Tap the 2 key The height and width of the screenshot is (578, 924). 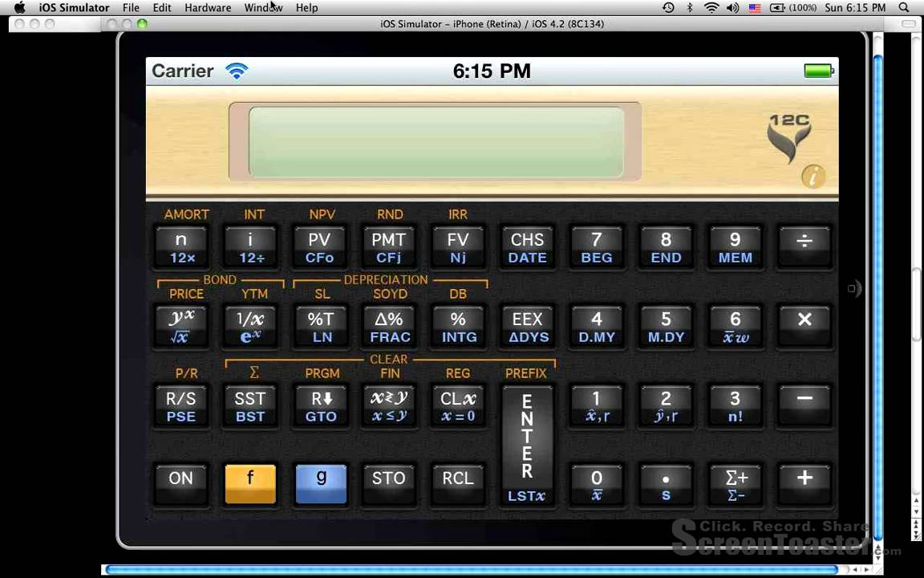point(666,406)
